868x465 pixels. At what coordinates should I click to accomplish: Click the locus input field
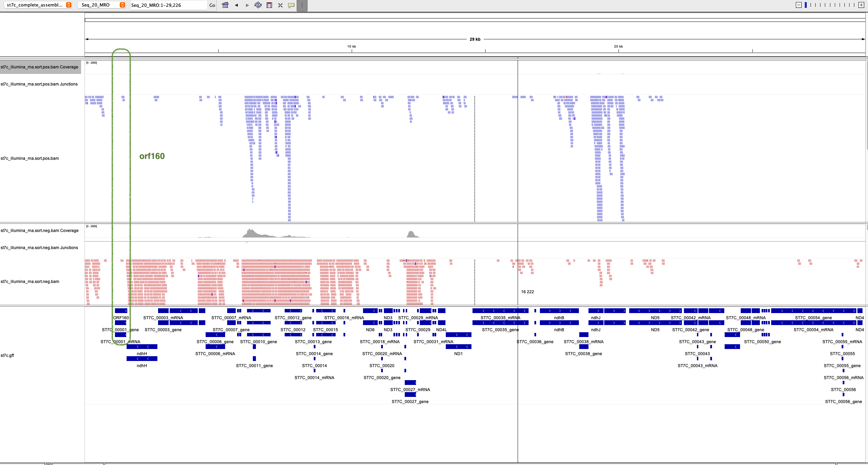coord(168,5)
